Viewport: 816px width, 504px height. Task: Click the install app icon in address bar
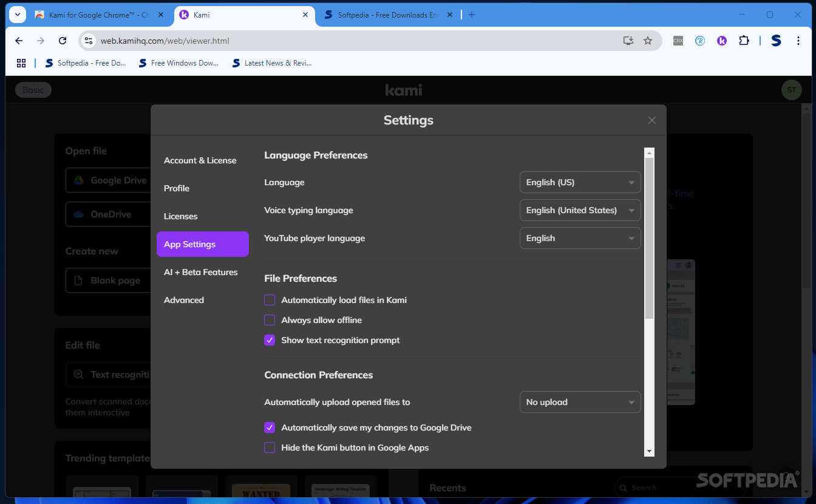(x=628, y=41)
